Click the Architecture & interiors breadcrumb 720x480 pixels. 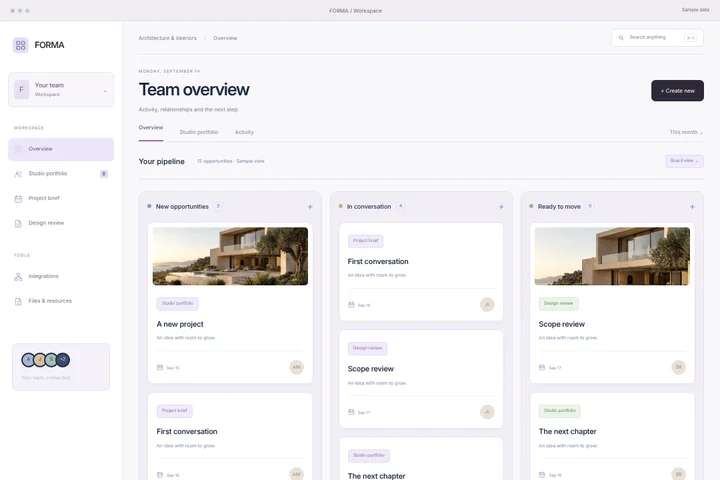coord(168,38)
